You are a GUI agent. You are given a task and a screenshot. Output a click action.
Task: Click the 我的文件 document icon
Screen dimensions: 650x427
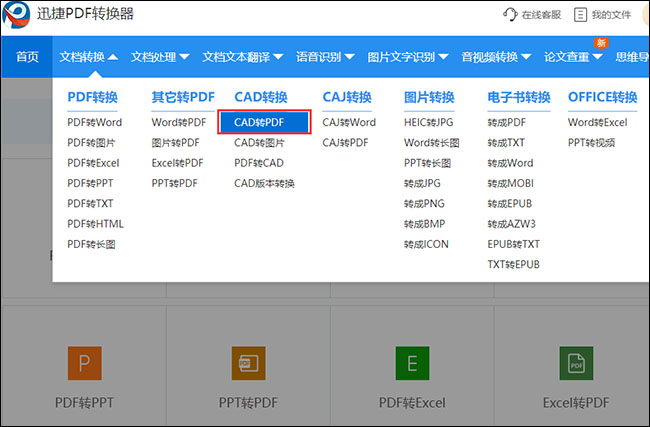580,15
